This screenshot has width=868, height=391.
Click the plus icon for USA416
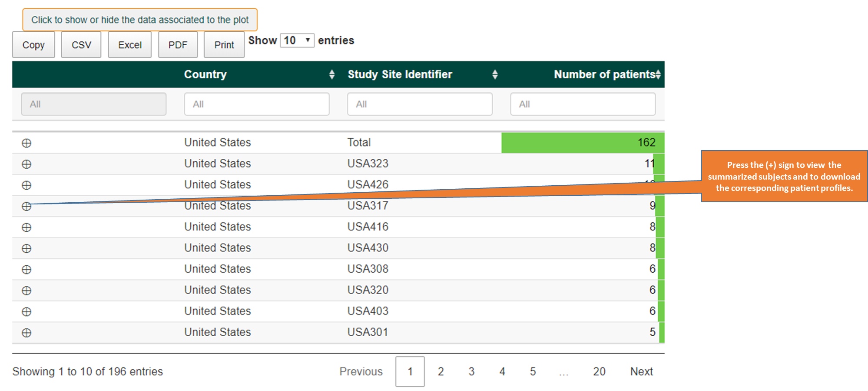(27, 227)
